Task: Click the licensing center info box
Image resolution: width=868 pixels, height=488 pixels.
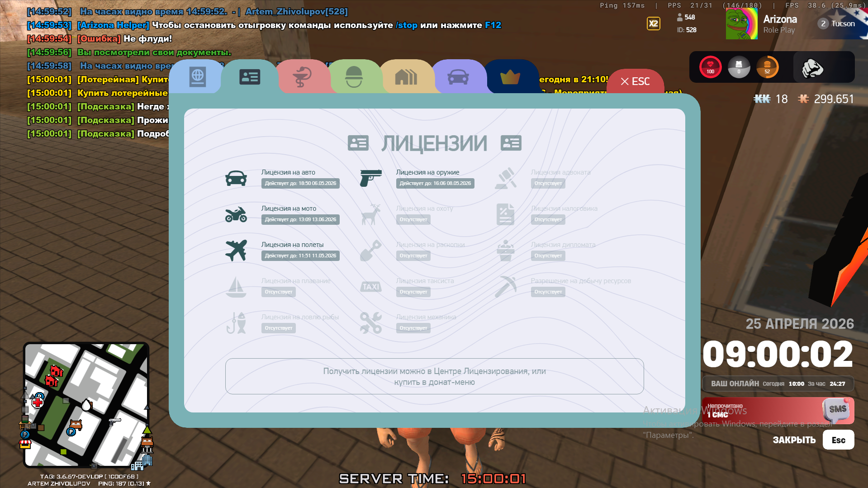Action: pyautogui.click(x=434, y=376)
